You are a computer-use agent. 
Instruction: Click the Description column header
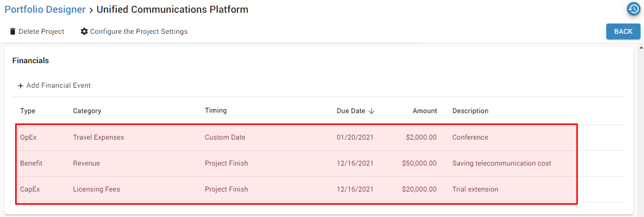(x=470, y=111)
